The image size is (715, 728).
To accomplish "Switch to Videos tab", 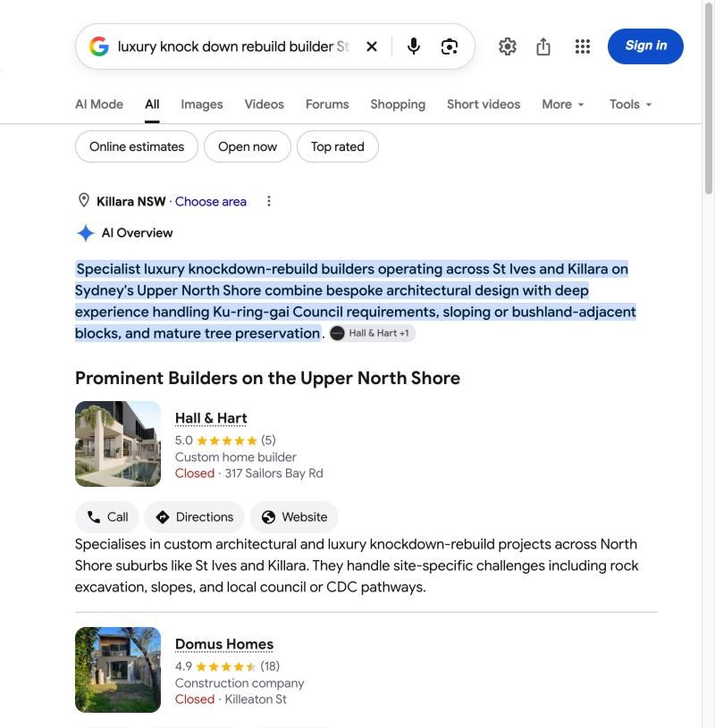I will (x=264, y=104).
